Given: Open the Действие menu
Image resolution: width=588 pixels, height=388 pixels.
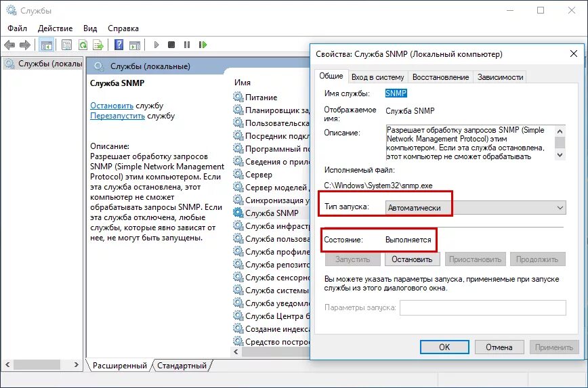Looking at the screenshot, I should pos(55,28).
